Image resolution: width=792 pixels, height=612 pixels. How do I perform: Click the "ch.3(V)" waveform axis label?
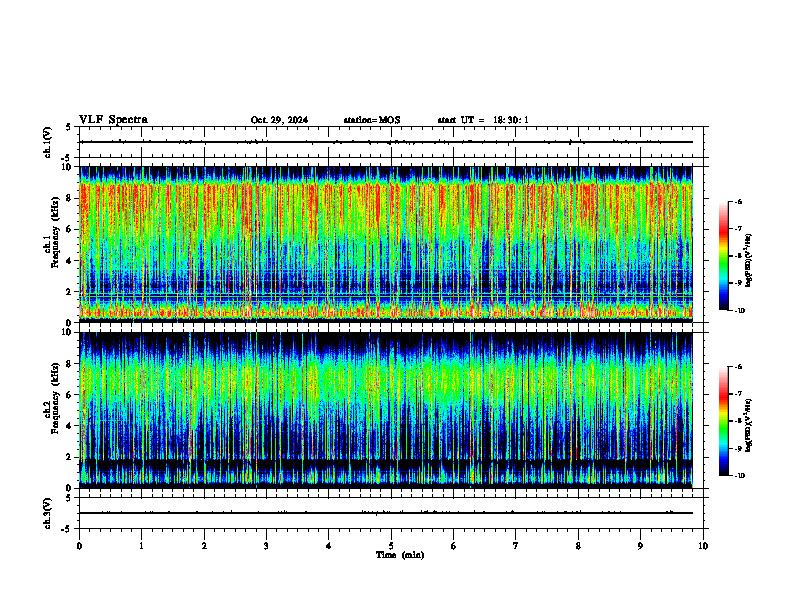click(x=47, y=513)
